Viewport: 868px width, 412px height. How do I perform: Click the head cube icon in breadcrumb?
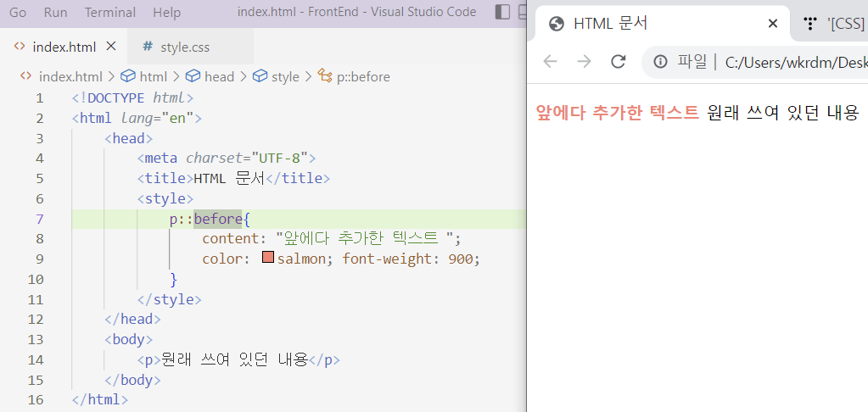[x=193, y=76]
